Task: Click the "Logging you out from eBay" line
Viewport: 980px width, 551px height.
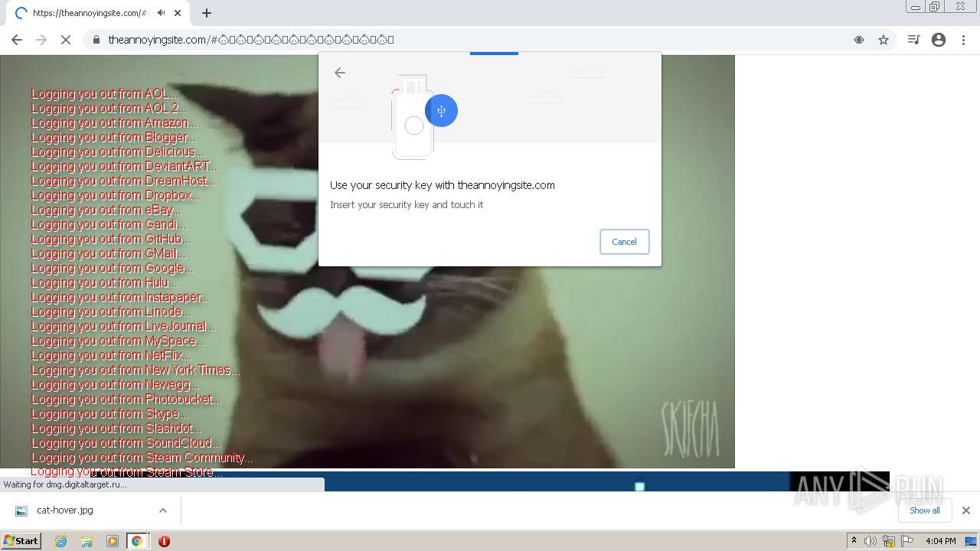Action: coord(106,210)
